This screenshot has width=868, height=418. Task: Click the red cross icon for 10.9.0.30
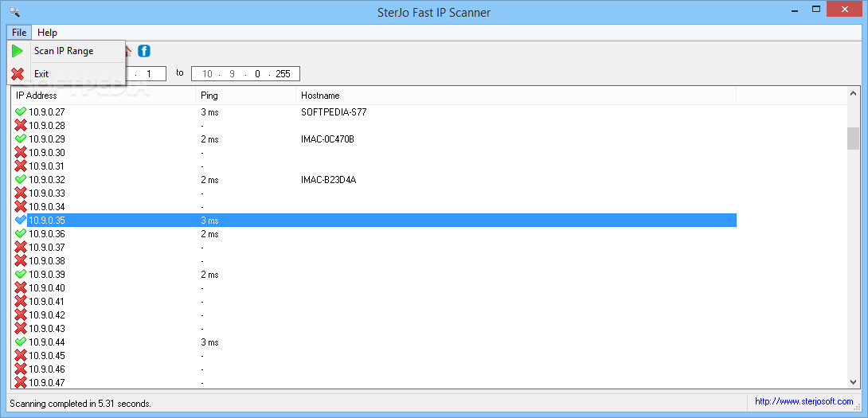click(x=21, y=153)
